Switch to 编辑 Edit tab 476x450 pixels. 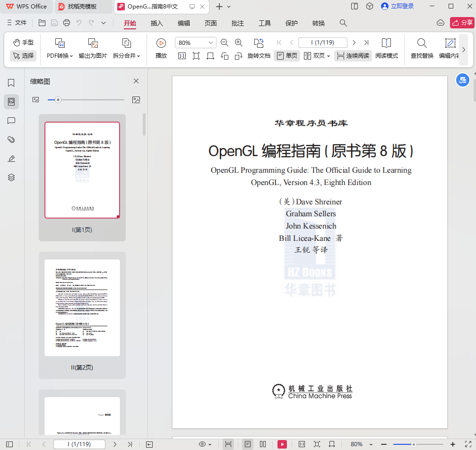click(x=184, y=23)
